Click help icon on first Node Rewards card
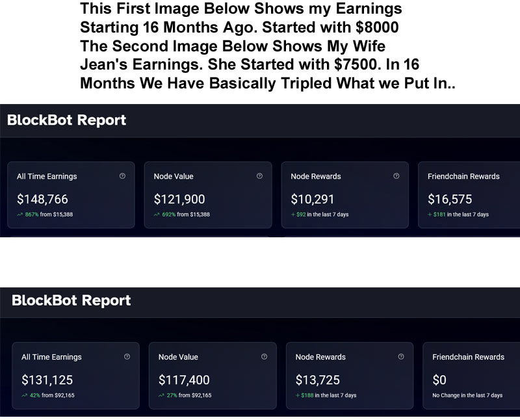Screen dimensions: 520x420 [396, 176]
